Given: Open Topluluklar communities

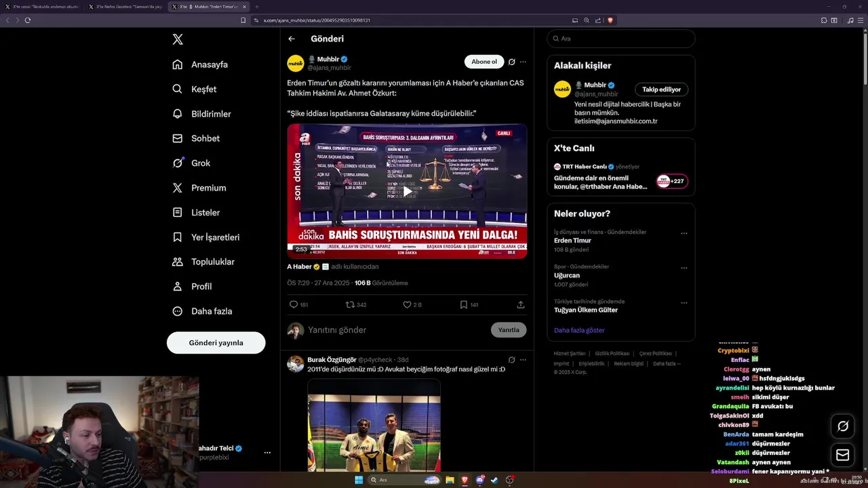Looking at the screenshot, I should (203, 262).
